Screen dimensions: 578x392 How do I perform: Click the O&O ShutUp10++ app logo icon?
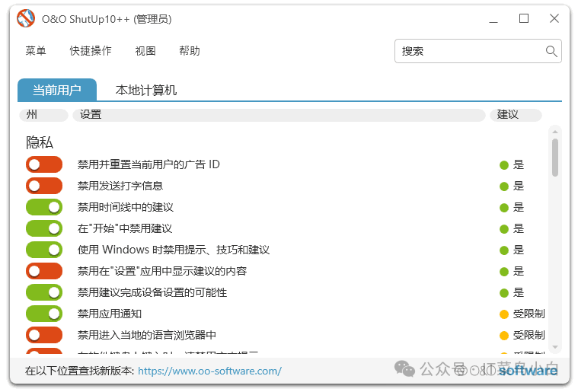coord(26,18)
